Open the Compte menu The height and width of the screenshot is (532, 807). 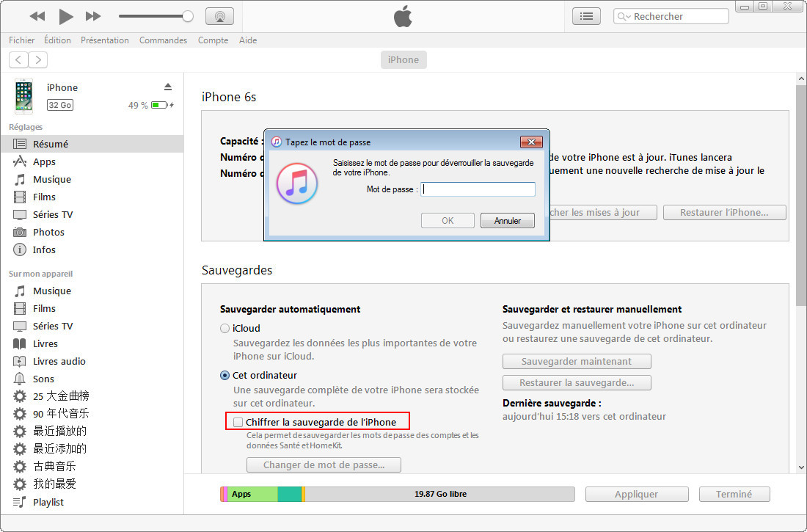coord(213,40)
